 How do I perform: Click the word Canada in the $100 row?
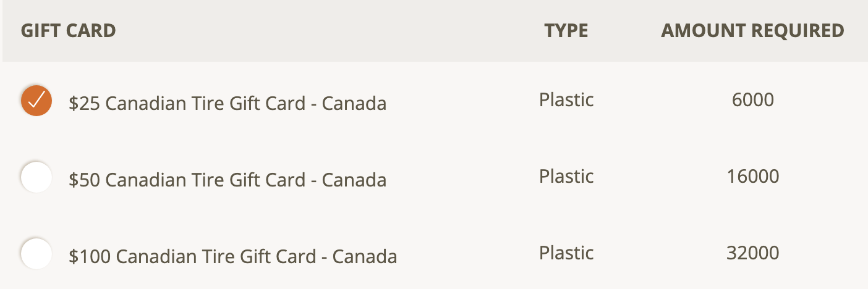click(x=365, y=256)
